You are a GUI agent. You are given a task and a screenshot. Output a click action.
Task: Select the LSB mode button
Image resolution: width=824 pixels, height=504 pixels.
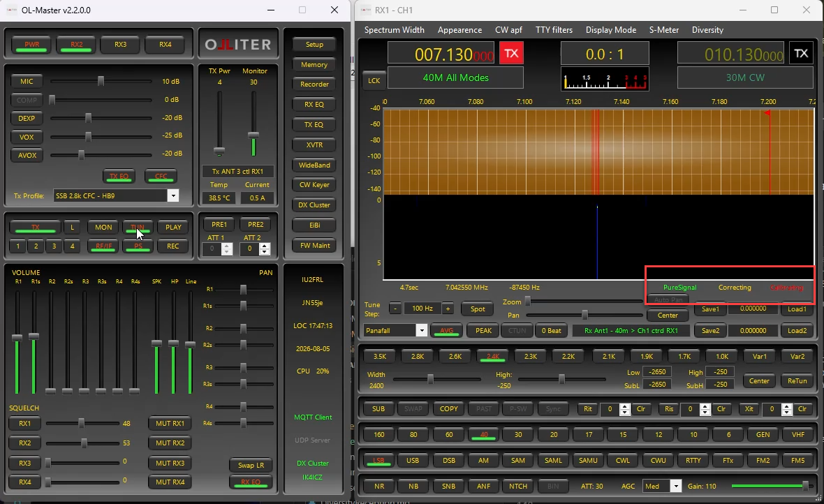tap(378, 461)
